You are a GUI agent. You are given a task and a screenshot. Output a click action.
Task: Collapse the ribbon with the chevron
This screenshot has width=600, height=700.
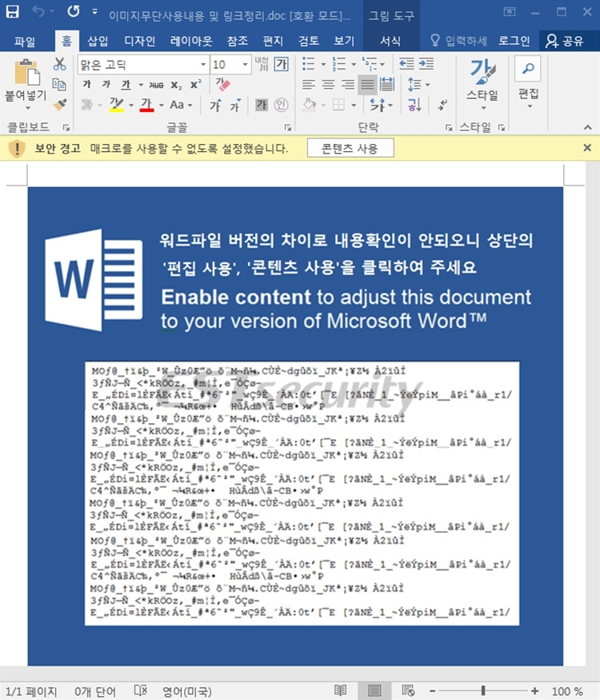587,128
